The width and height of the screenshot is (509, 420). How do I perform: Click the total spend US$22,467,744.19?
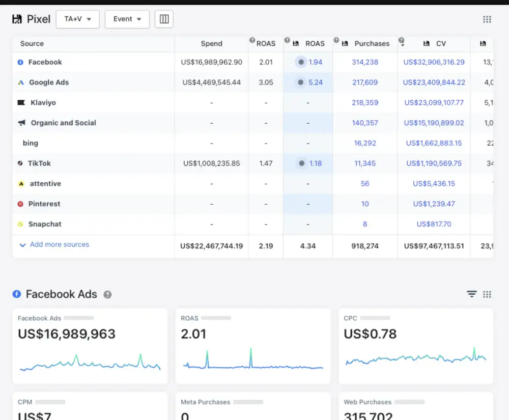(211, 246)
